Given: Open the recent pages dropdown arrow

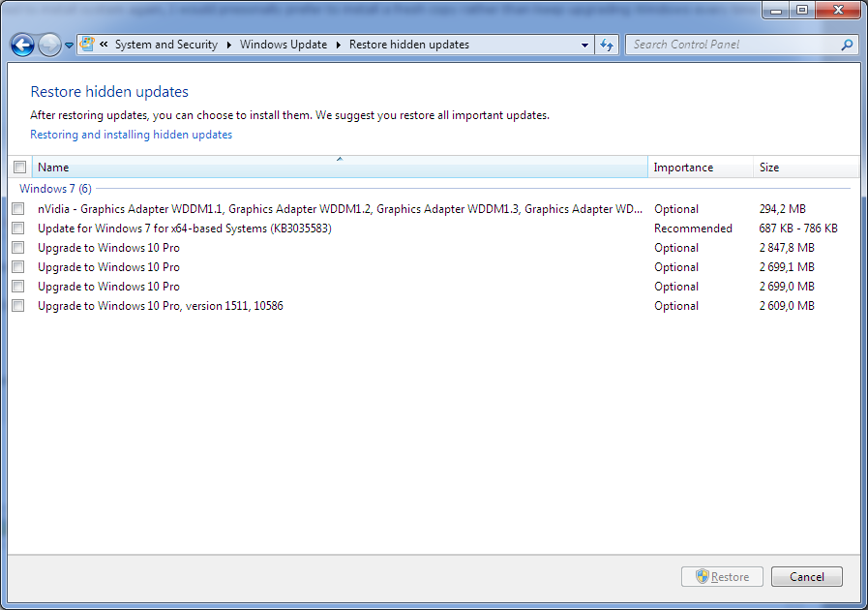Looking at the screenshot, I should pos(69,46).
